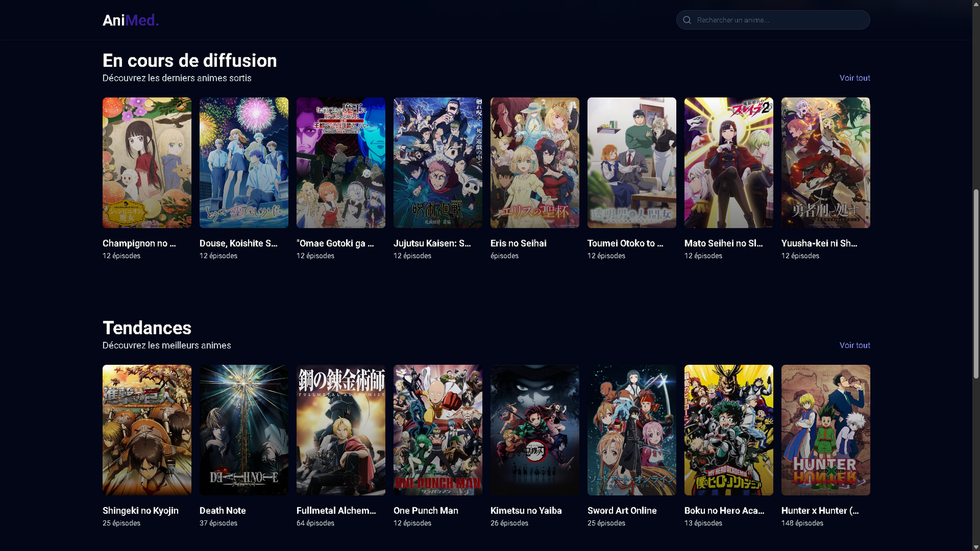Click the scrollbar up arrow
Viewport: 980px width, 551px height.
click(x=976, y=4)
